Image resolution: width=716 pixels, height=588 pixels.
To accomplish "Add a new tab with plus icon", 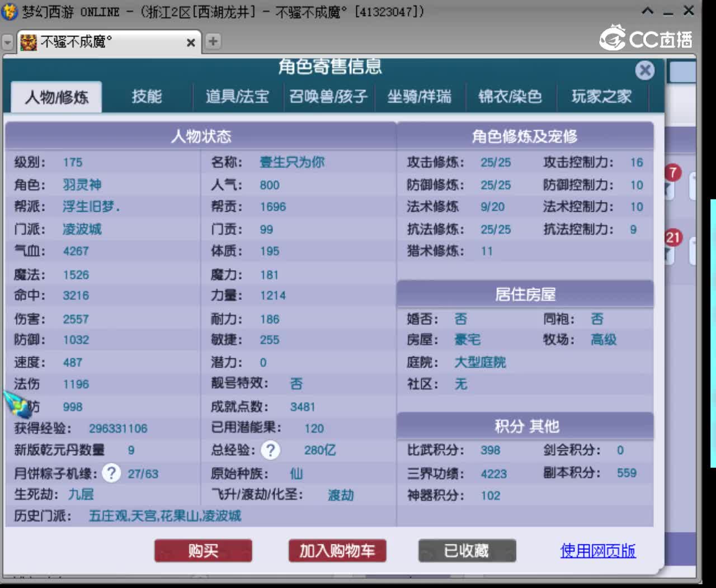I will [x=213, y=41].
